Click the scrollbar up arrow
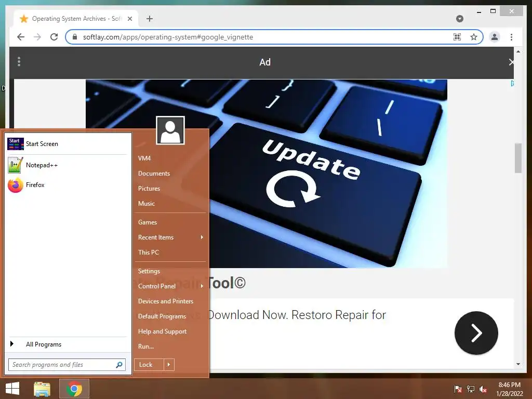The height and width of the screenshot is (399, 532). 518,51
